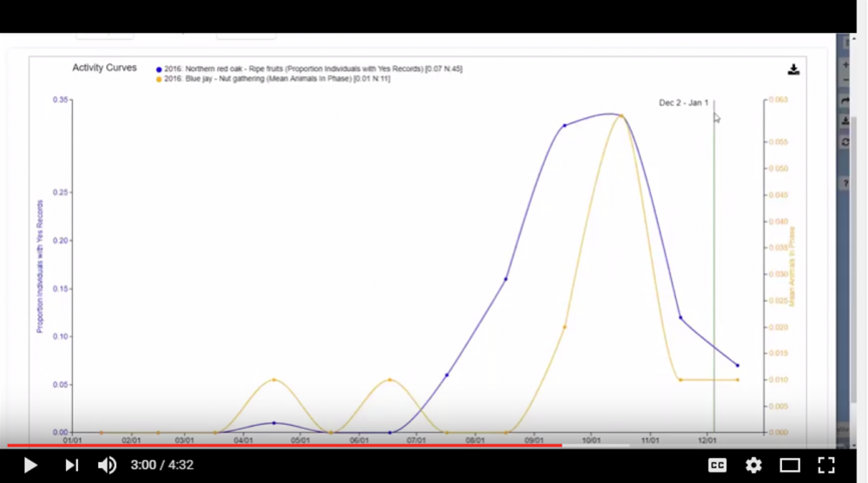868x483 pixels.
Task: Click the page scrollbar up arrow
Action: pyautogui.click(x=853, y=39)
